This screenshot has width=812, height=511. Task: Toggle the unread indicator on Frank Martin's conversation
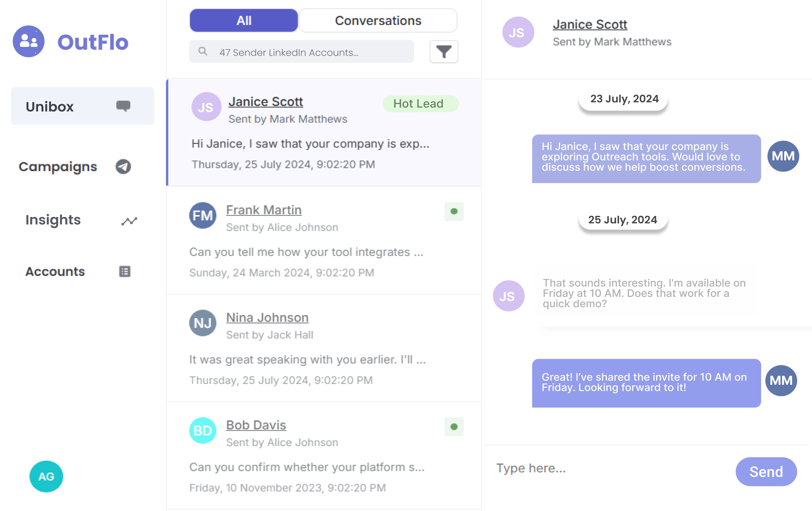pyautogui.click(x=454, y=212)
